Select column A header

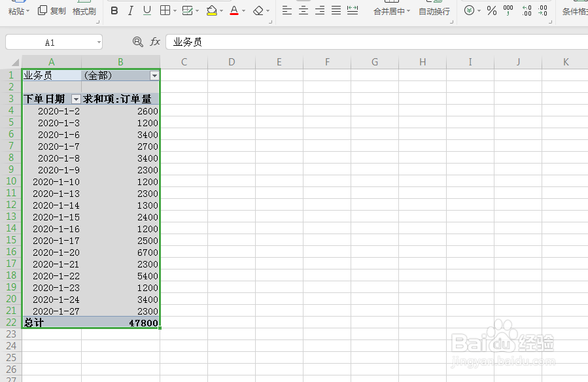click(52, 62)
